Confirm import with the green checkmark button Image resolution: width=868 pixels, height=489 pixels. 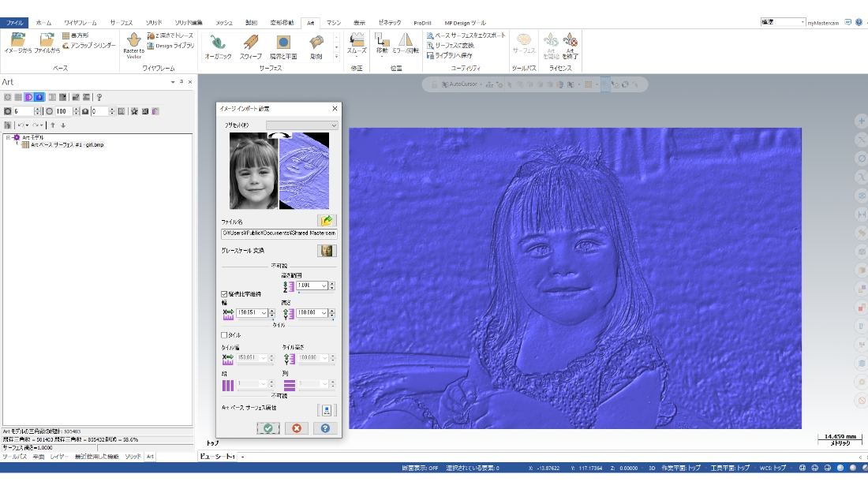[268, 428]
